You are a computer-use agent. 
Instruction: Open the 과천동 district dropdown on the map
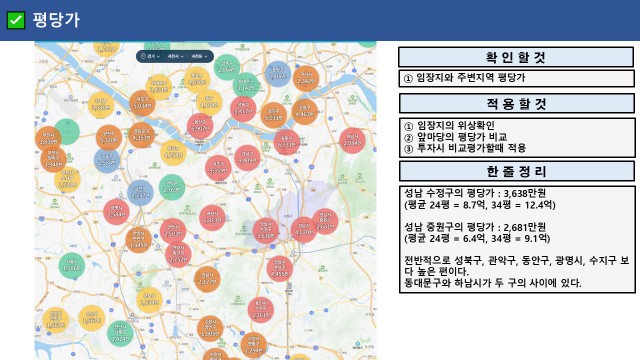(x=199, y=56)
